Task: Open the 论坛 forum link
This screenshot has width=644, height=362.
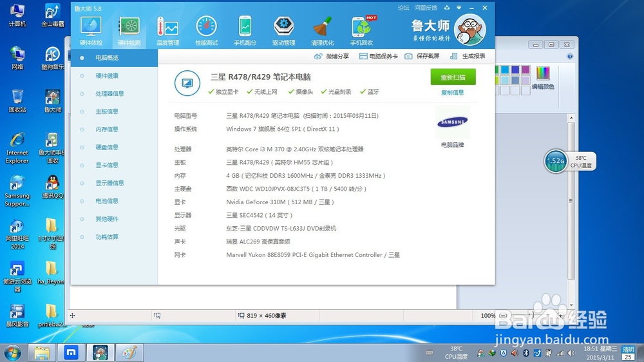Action: [403, 8]
